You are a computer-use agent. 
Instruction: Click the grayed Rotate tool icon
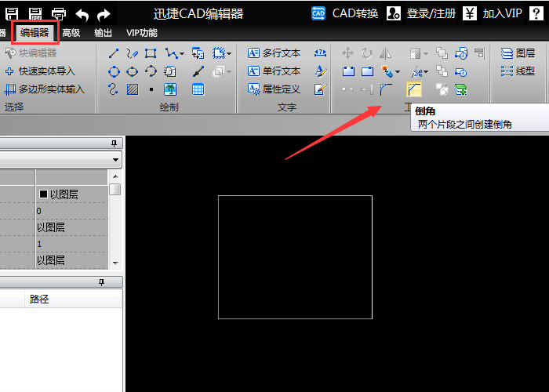pos(366,53)
